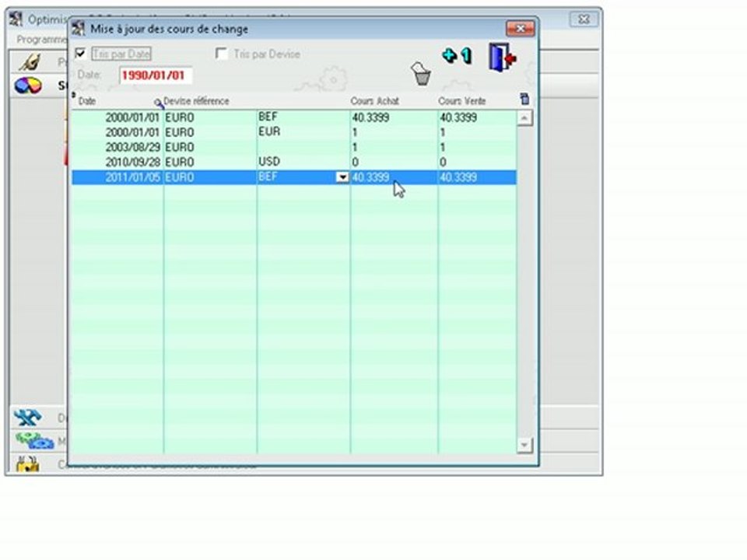Image resolution: width=747 pixels, height=560 pixels.
Task: Click Cours Vente 40.3399 in first row
Action: [458, 117]
